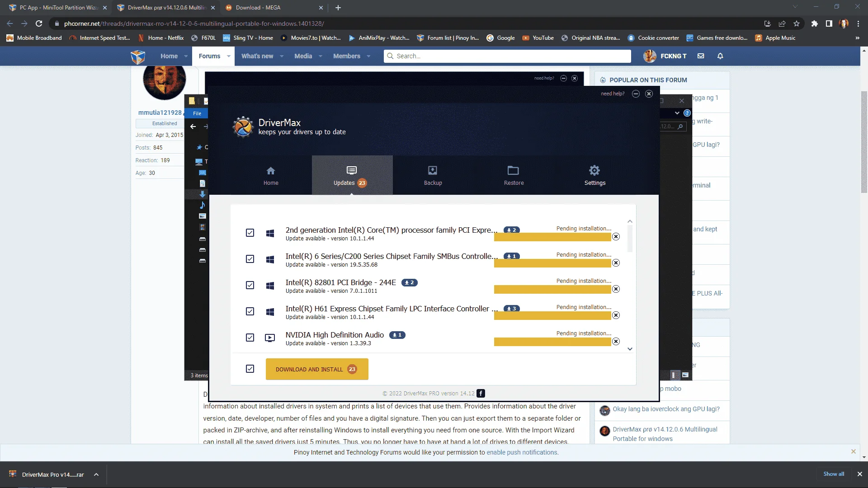868x488 pixels.
Task: Open the 'Okay lang ba ioverclock ang GPU lagi?' thread
Action: 666,409
